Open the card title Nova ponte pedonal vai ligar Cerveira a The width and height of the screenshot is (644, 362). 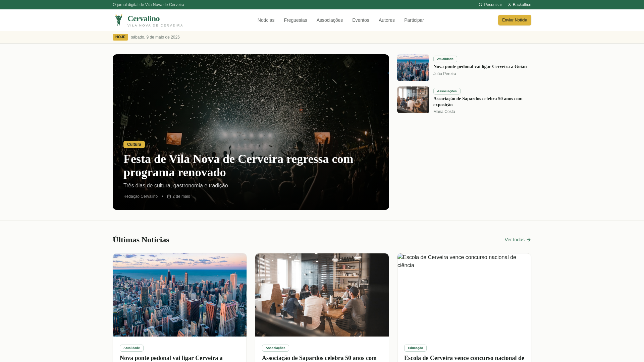click(171, 358)
